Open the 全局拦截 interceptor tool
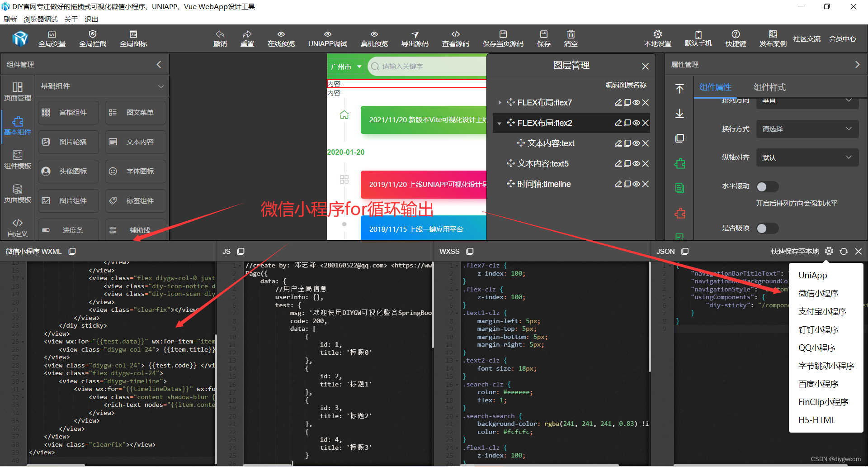This screenshot has height=467, width=868. pos(93,38)
